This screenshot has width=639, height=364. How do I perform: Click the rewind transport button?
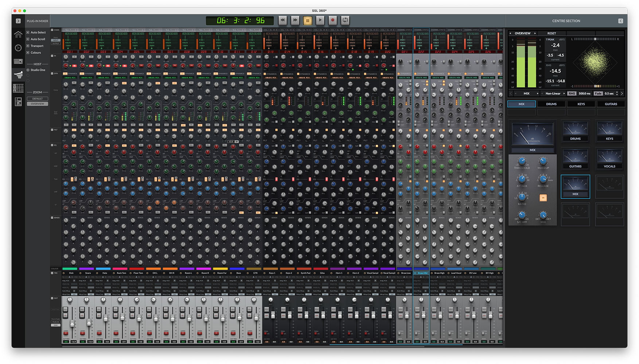[x=283, y=20]
